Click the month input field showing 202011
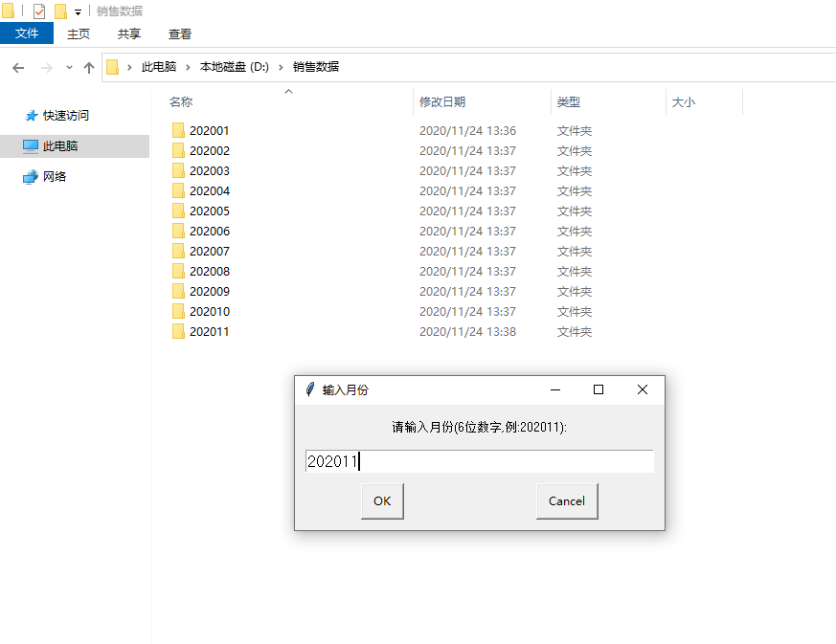 [479, 460]
